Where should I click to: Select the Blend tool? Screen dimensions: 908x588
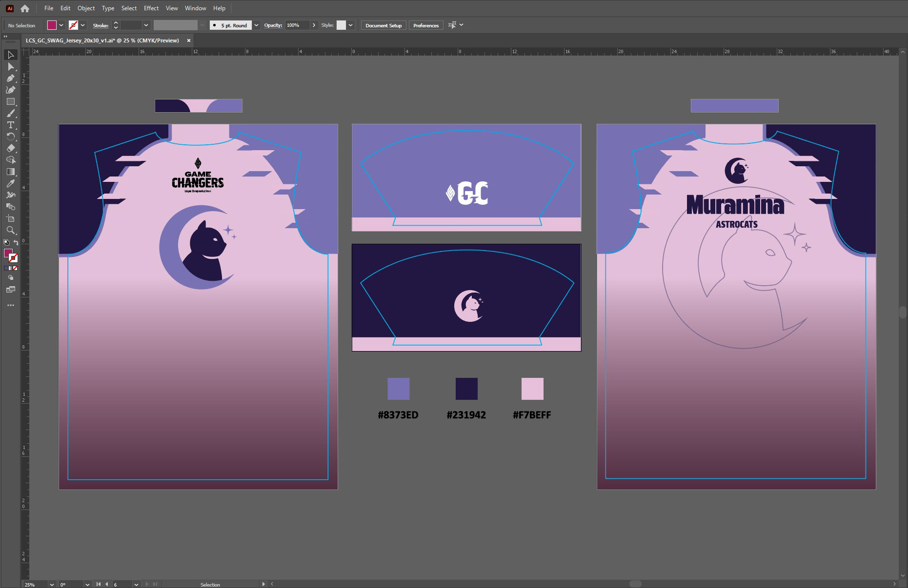coord(10,207)
